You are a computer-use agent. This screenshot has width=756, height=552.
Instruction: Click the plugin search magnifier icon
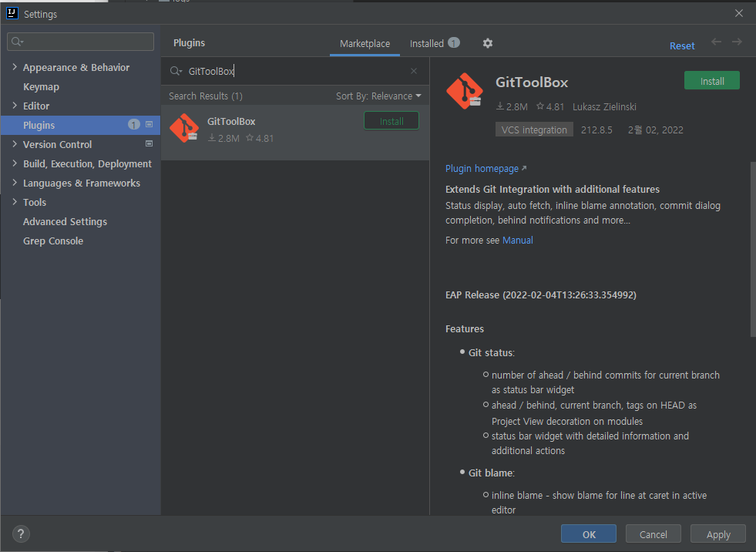click(176, 72)
